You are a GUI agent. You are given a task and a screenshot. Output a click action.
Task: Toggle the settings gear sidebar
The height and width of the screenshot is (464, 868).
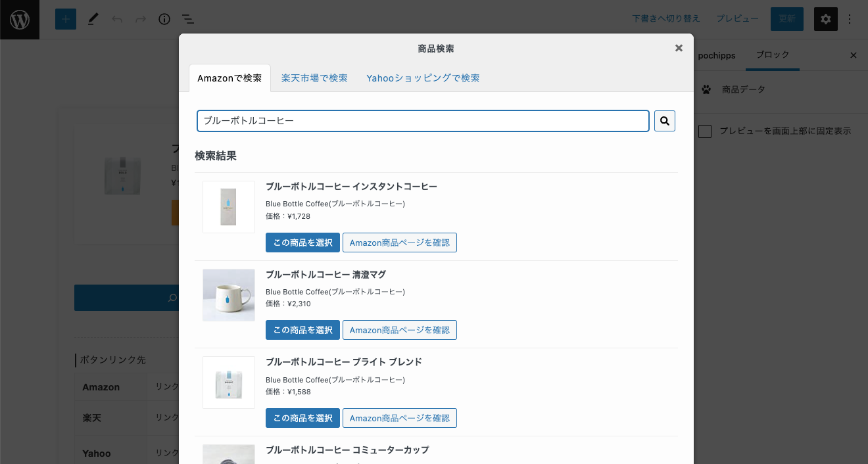coord(826,19)
